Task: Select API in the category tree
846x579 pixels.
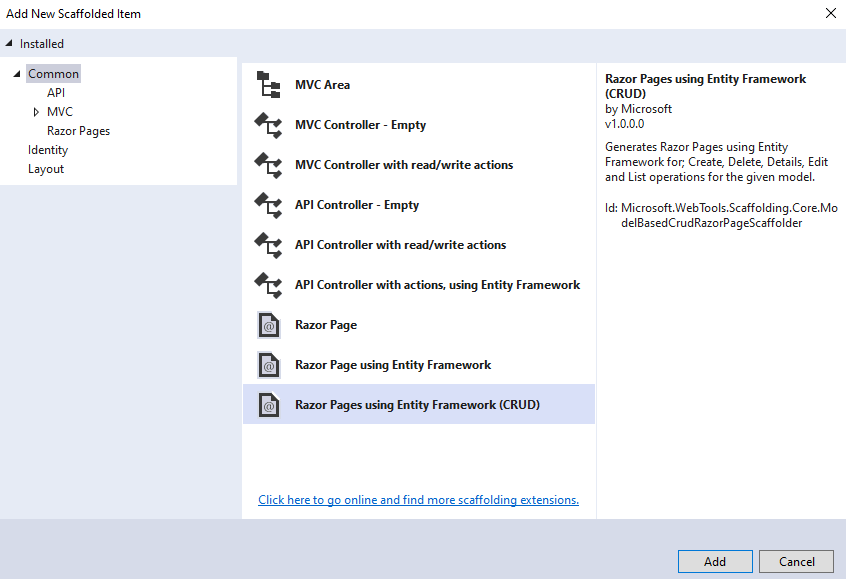Action: click(x=56, y=93)
